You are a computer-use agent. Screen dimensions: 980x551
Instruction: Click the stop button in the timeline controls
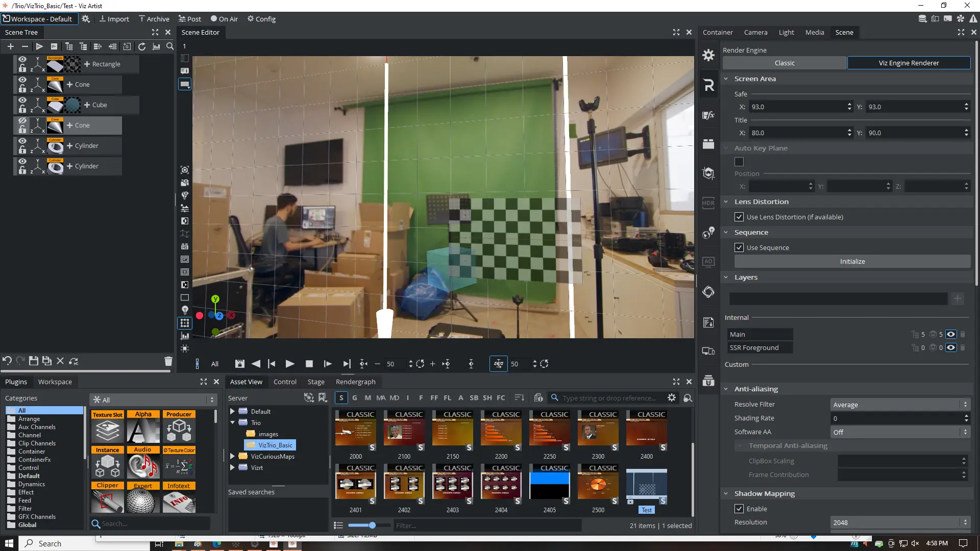coord(309,364)
